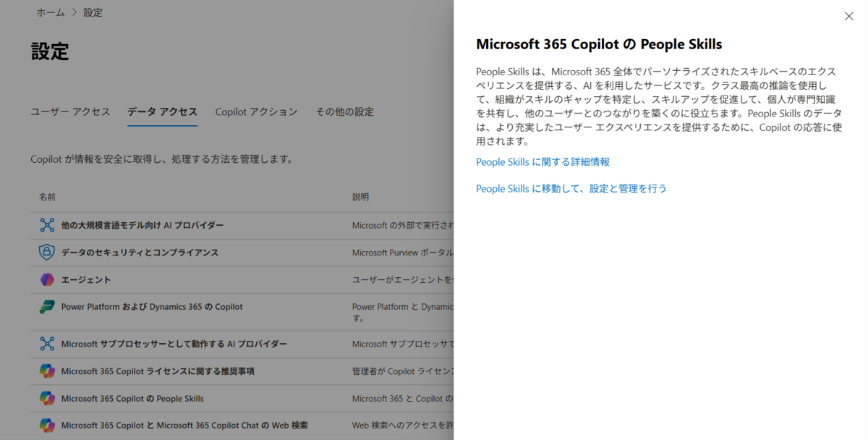Viewport: 868px width, 440px height.
Task: Open Microsoft 365 Copilot の People Skills row
Action: pos(132,399)
